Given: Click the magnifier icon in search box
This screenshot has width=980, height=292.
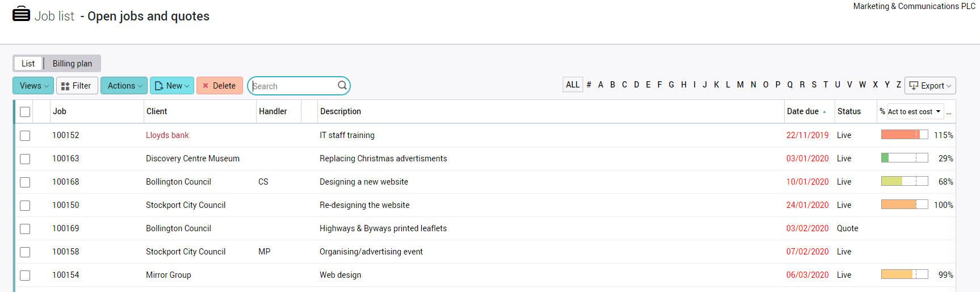Looking at the screenshot, I should coord(342,85).
